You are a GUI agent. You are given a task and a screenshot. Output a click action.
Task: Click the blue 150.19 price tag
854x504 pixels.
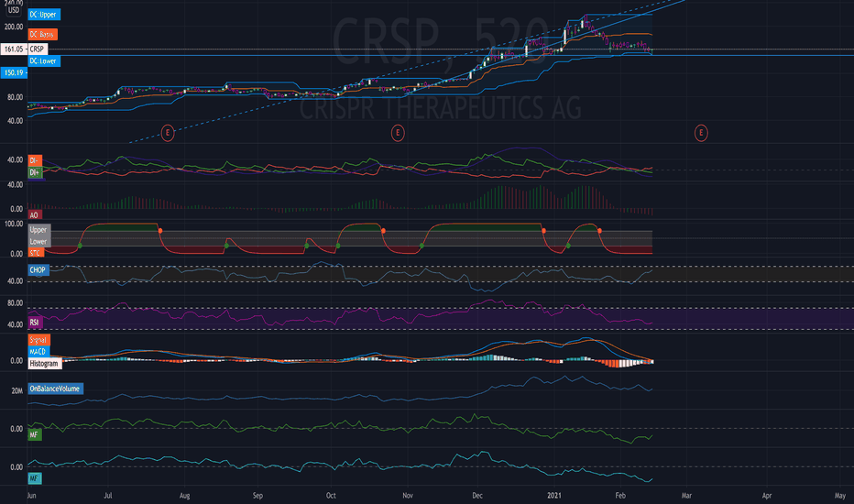coord(14,72)
